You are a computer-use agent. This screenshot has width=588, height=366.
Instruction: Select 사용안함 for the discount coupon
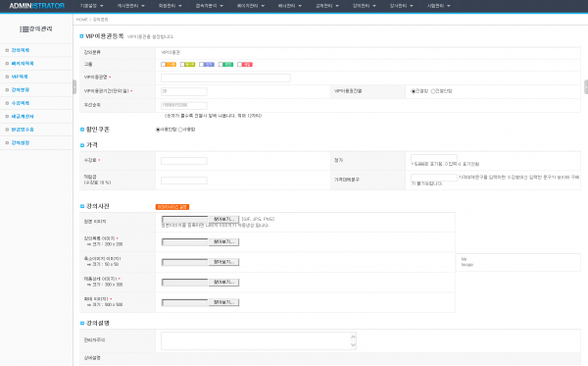point(158,130)
